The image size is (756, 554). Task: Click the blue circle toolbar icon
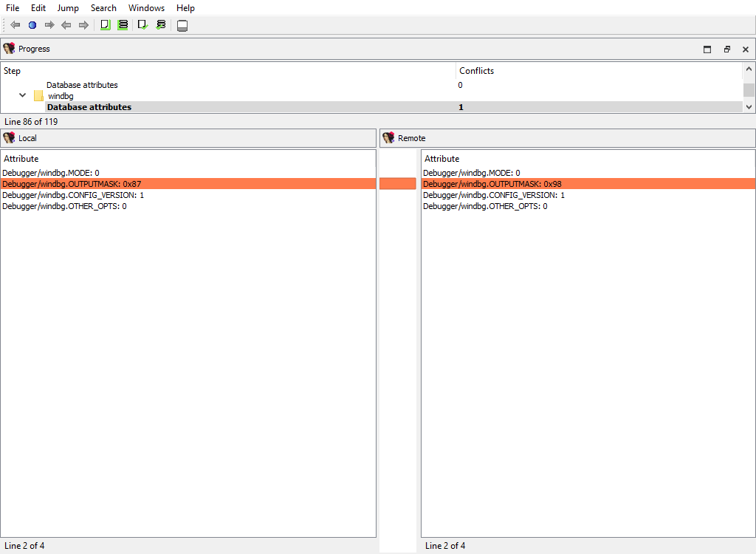click(x=32, y=25)
